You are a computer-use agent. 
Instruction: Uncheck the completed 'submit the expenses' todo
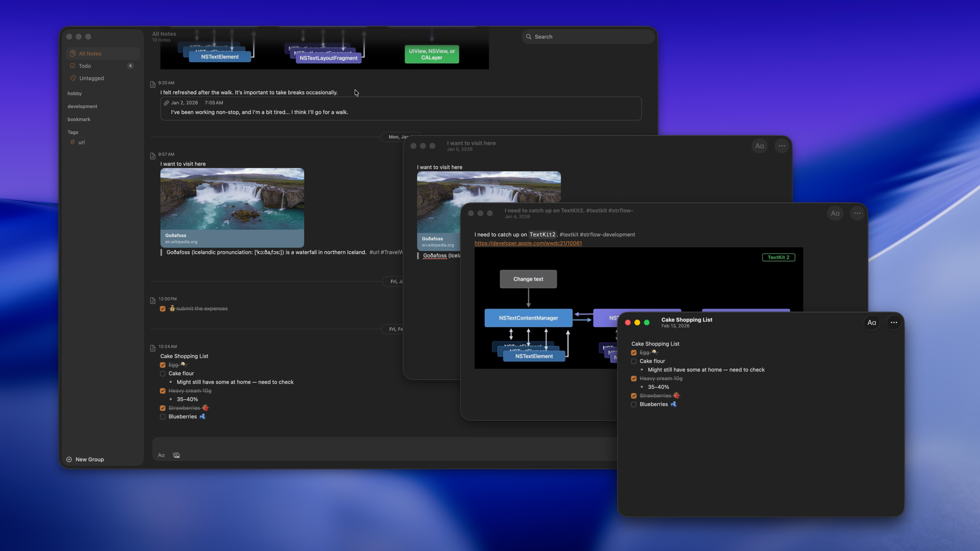click(x=163, y=308)
